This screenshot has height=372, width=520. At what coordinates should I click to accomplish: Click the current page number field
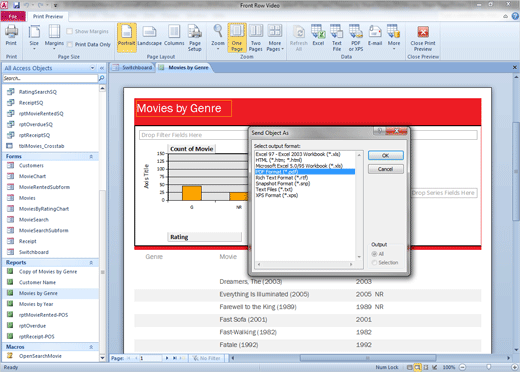point(150,358)
